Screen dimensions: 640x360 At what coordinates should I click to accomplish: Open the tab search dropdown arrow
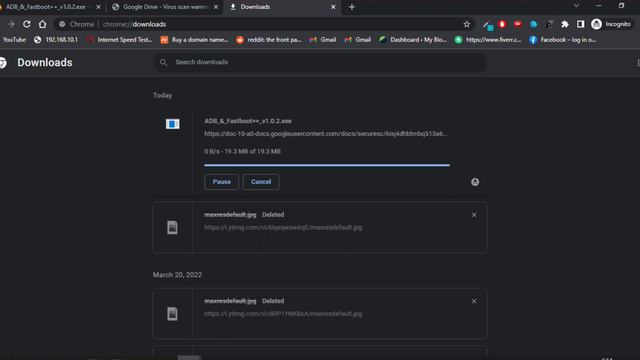(576, 6)
